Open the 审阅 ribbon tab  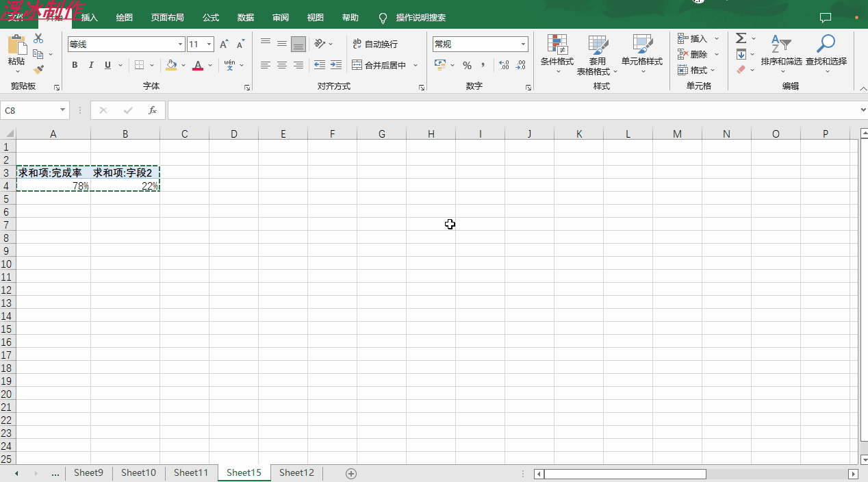point(281,18)
